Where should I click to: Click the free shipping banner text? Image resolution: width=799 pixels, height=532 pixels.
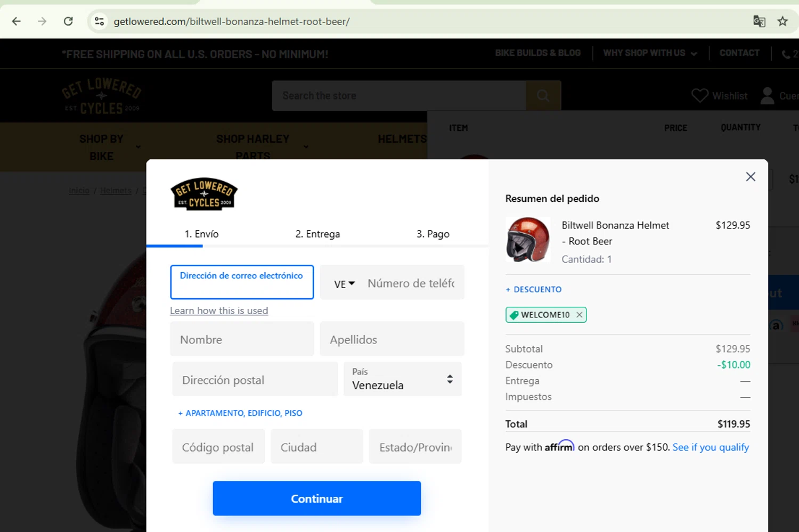click(195, 54)
